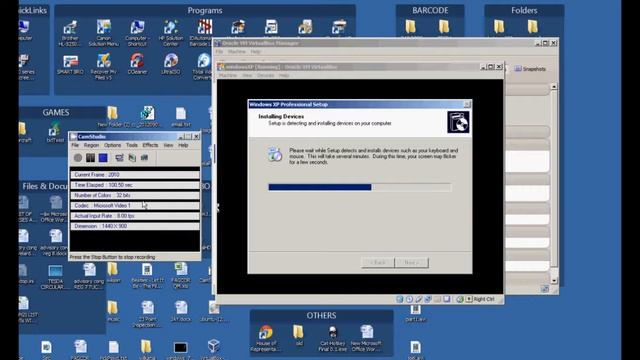
Task: Click the CamStudio Record button
Action: click(78, 158)
